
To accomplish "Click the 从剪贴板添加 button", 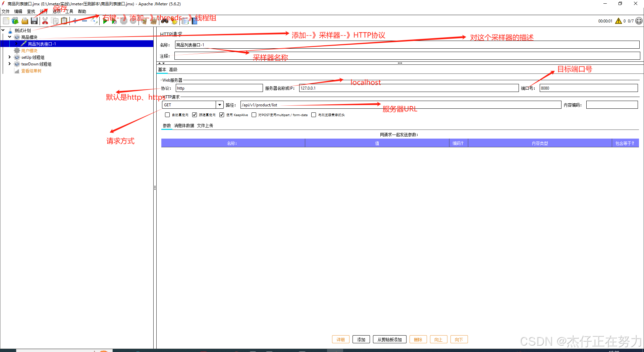I will tap(390, 339).
